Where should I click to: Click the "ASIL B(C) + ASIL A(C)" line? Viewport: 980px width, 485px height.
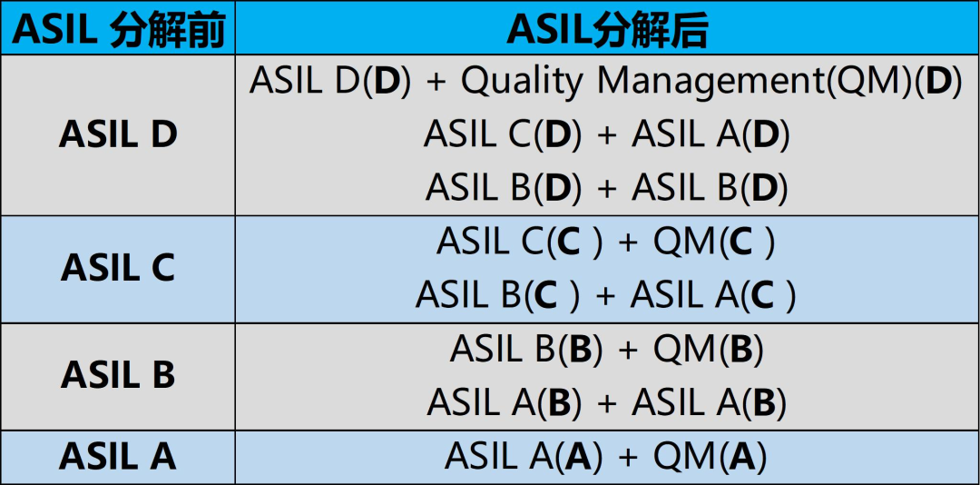click(607, 295)
